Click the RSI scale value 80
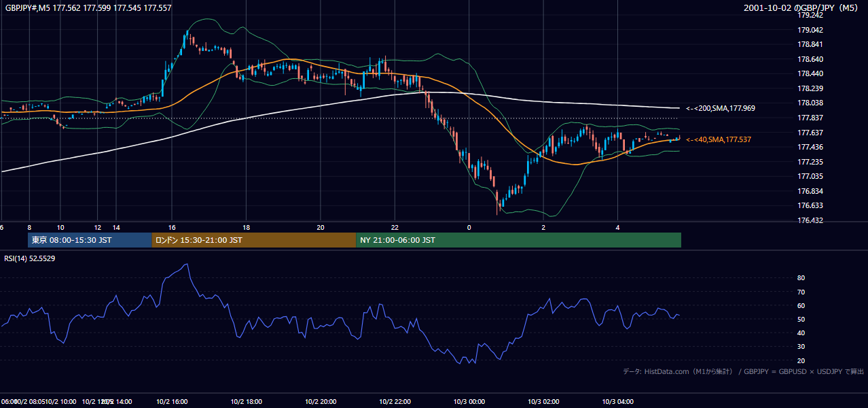Screen dimensions: 868x408 pos(801,278)
